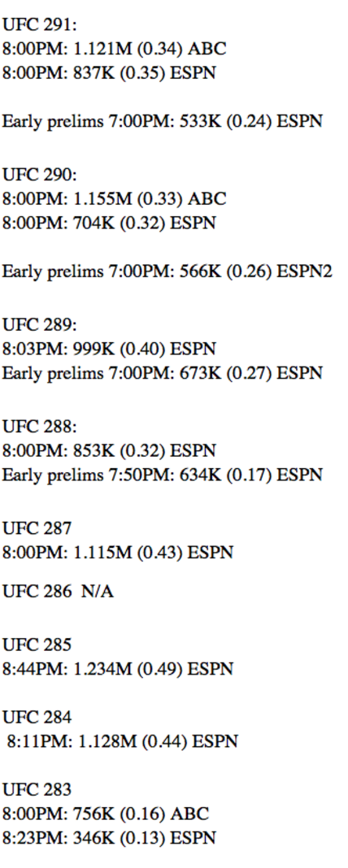Select the 1.121M ABC rating line
The height and width of the screenshot is (868, 348).
tap(114, 49)
